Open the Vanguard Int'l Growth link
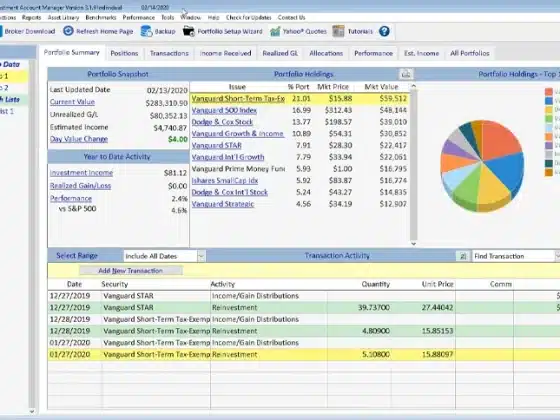The height and width of the screenshot is (420, 560). [228, 157]
